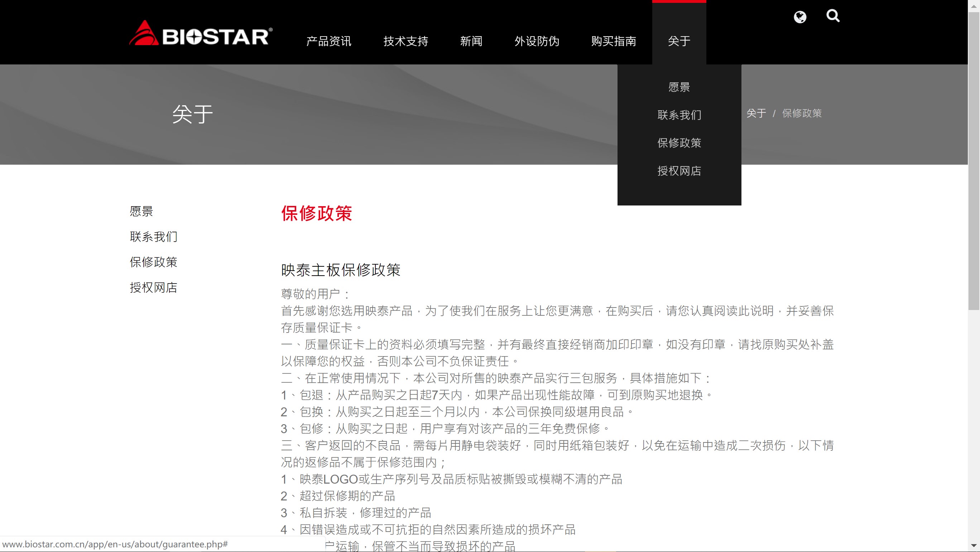
Task: Open the globe language selector icon
Action: [x=800, y=17]
